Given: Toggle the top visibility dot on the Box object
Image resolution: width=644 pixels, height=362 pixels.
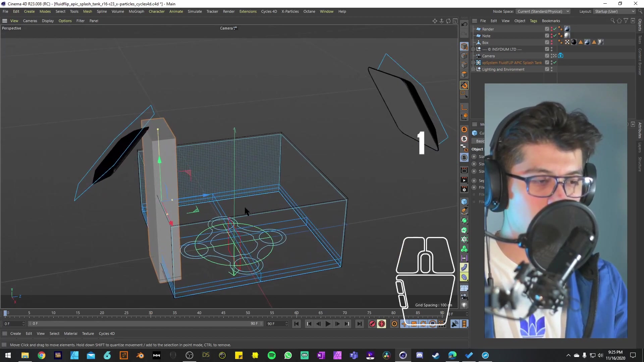Looking at the screenshot, I should pos(552,41).
